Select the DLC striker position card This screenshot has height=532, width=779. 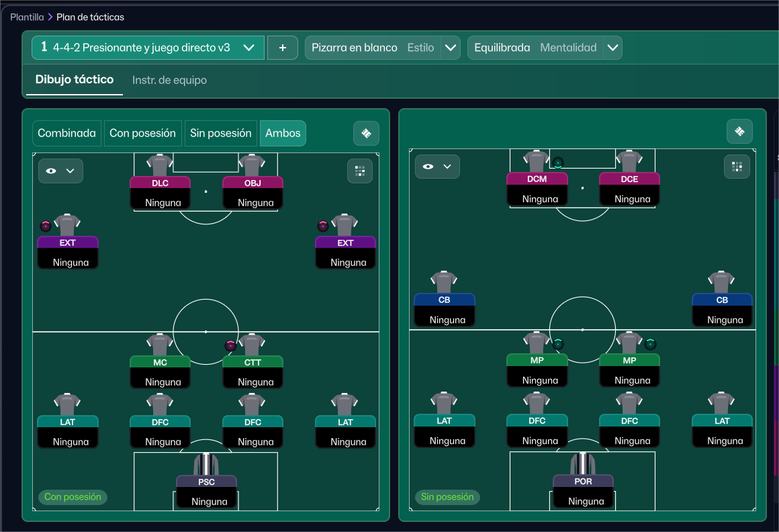[x=160, y=192]
